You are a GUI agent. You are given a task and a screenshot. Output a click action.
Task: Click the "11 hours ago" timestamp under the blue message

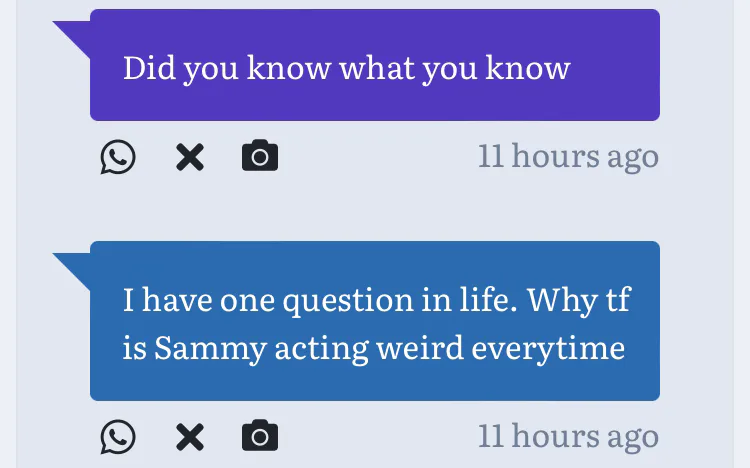click(x=568, y=436)
